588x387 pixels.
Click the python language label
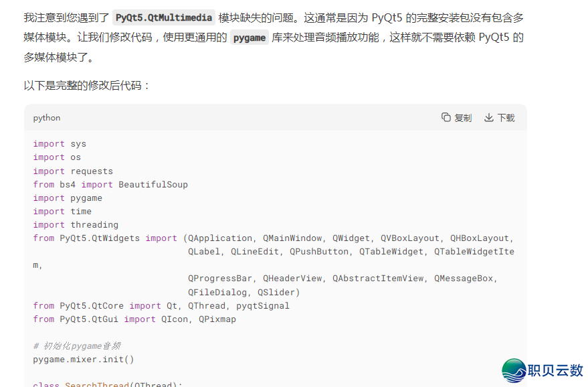click(47, 118)
